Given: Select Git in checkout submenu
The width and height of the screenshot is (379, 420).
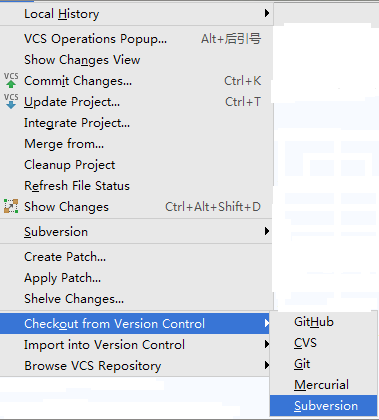Looking at the screenshot, I should [323, 364].
